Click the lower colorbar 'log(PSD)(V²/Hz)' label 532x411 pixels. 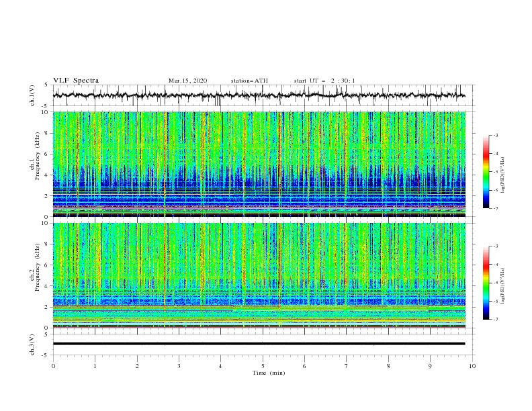click(x=503, y=285)
